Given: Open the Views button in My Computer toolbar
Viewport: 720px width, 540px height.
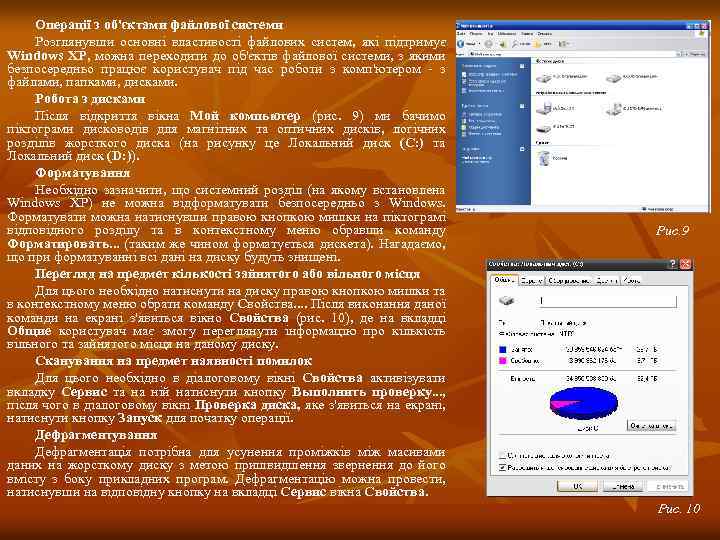Looking at the screenshot, I should [563, 44].
